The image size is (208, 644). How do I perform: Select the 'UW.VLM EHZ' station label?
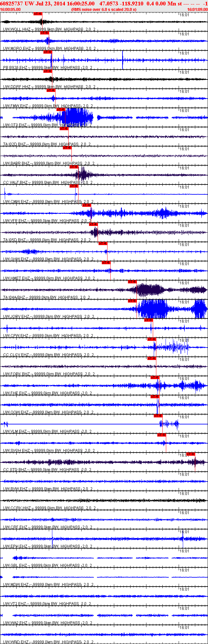15,431
